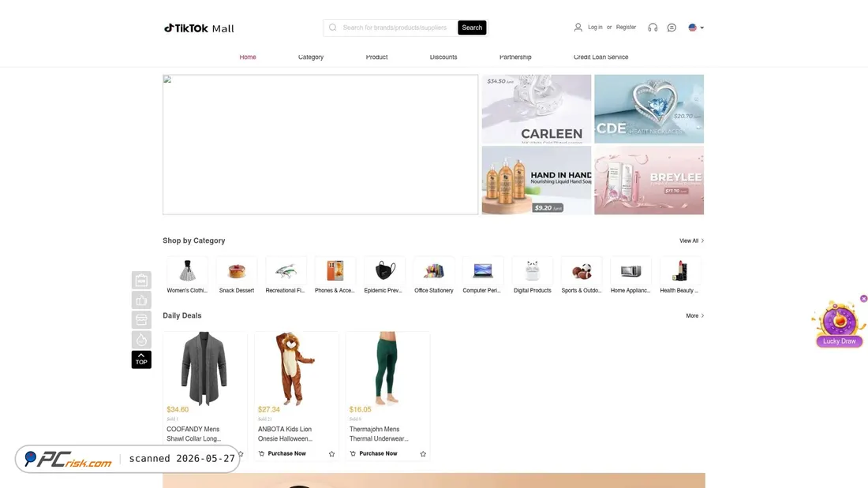The image size is (868, 488).
Task: Focus the brands/products/suppliers search field
Action: (395, 28)
